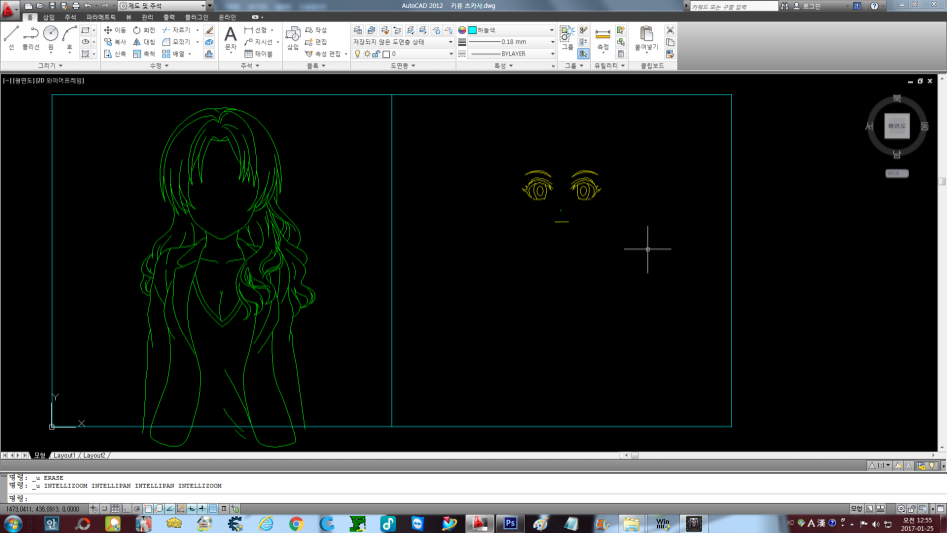The image size is (947, 533).
Task: Click the Save icon in quick access toolbar
Action: click(52, 5)
